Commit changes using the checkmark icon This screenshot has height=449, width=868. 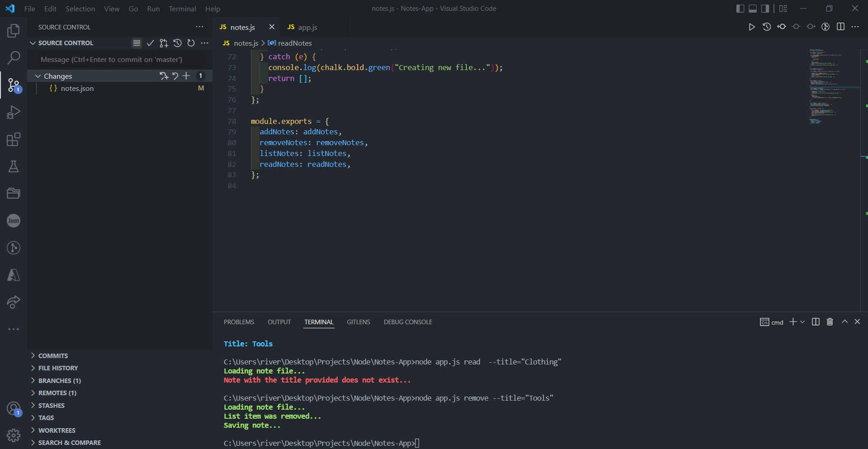[151, 43]
